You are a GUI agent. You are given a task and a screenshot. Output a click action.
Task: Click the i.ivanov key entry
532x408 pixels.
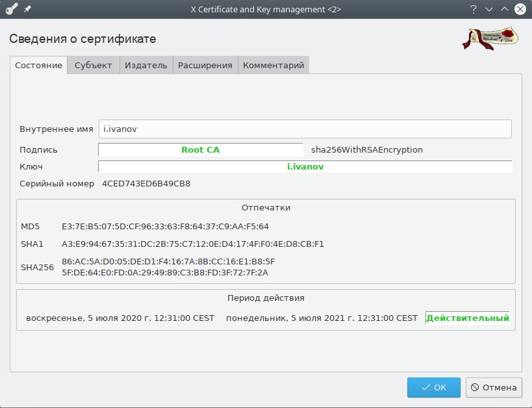point(306,166)
